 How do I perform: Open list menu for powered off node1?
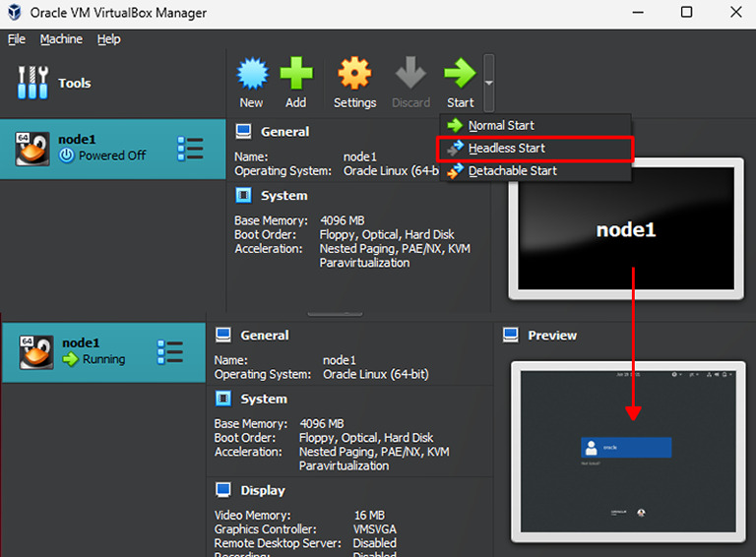[190, 149]
